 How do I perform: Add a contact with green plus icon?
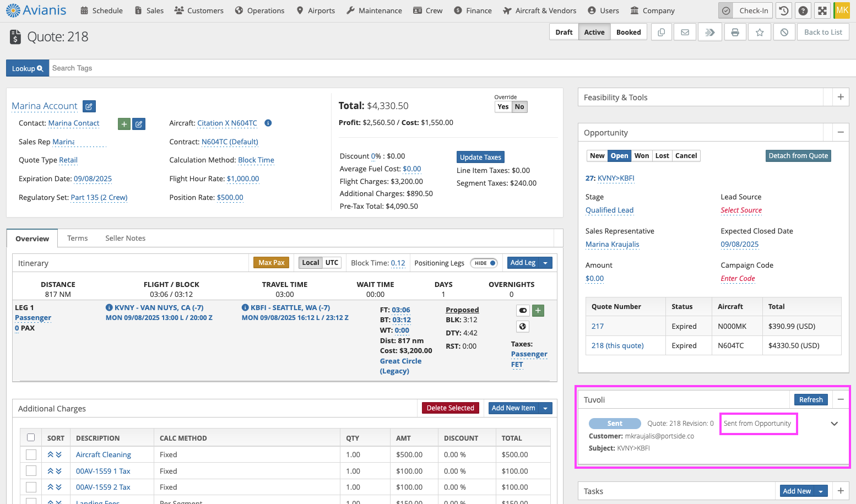pos(124,124)
